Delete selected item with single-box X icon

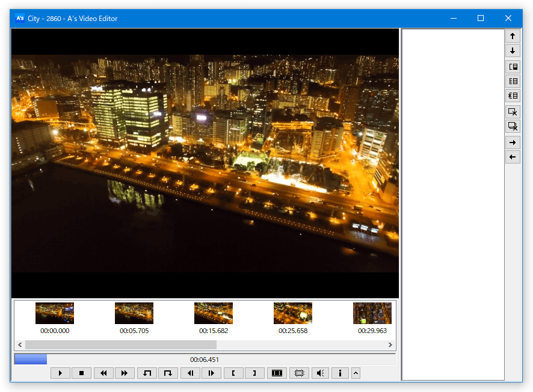point(513,112)
